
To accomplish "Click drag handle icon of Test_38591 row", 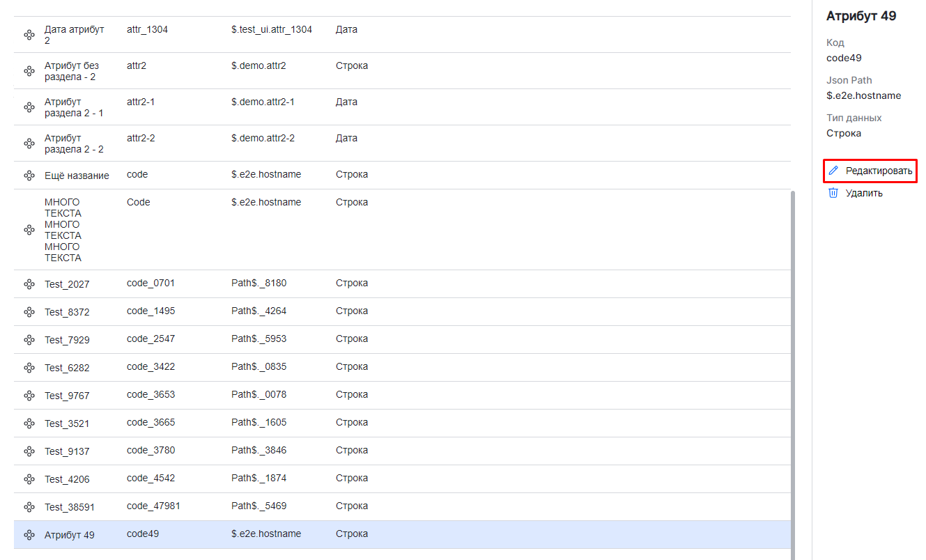I will tap(29, 507).
